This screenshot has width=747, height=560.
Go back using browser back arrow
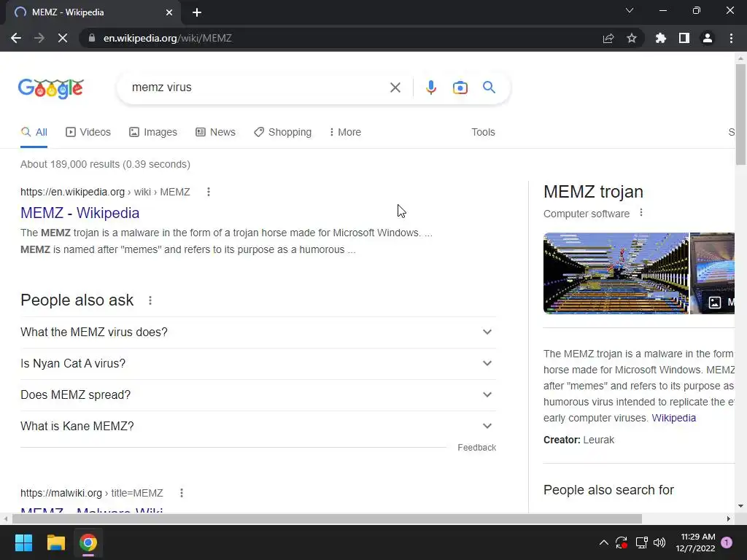pyautogui.click(x=16, y=38)
